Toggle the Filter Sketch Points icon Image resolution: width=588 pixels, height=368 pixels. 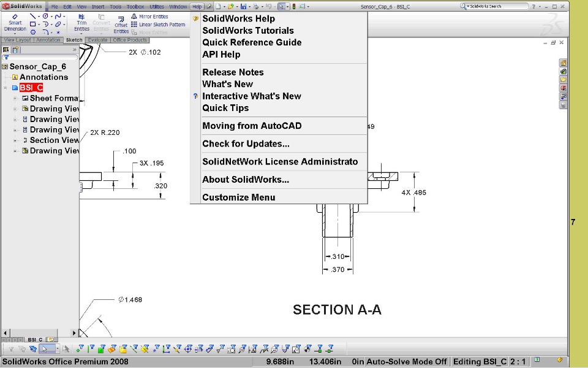[x=156, y=349]
